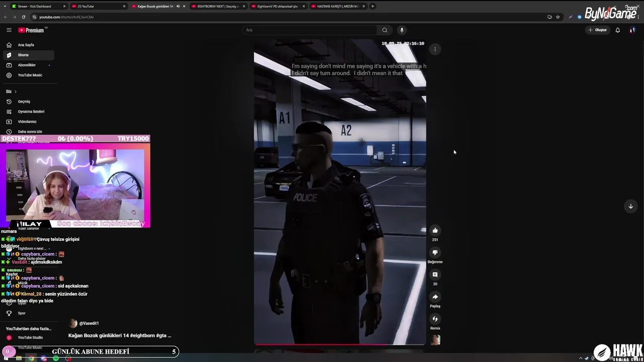The width and height of the screenshot is (644, 362).
Task: Open the blue round extension icon
Action: click(x=580, y=17)
